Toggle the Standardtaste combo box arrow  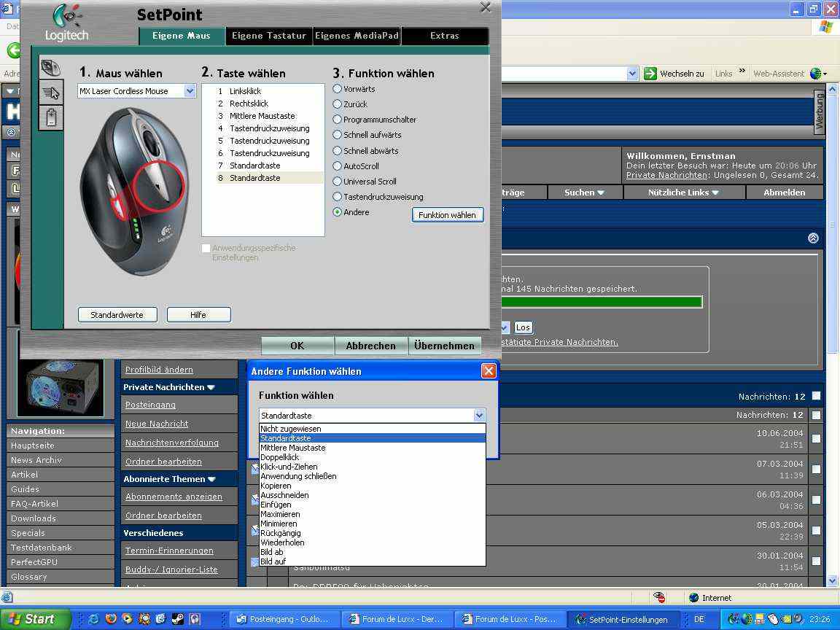[x=479, y=415]
